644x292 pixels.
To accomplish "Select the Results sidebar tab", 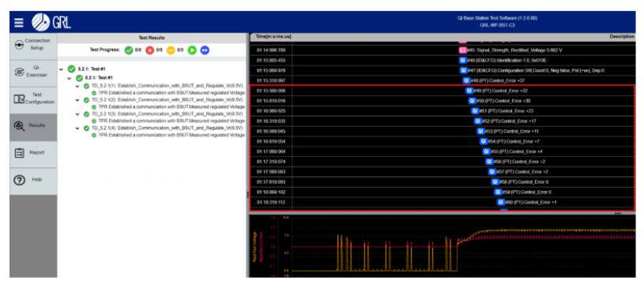I will click(33, 125).
